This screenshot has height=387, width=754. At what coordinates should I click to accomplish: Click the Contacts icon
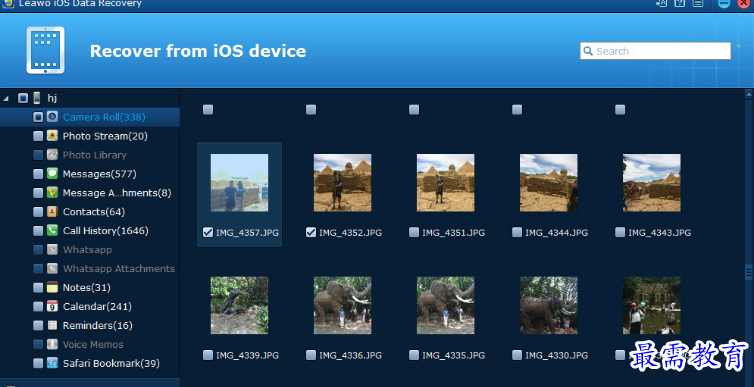click(52, 212)
